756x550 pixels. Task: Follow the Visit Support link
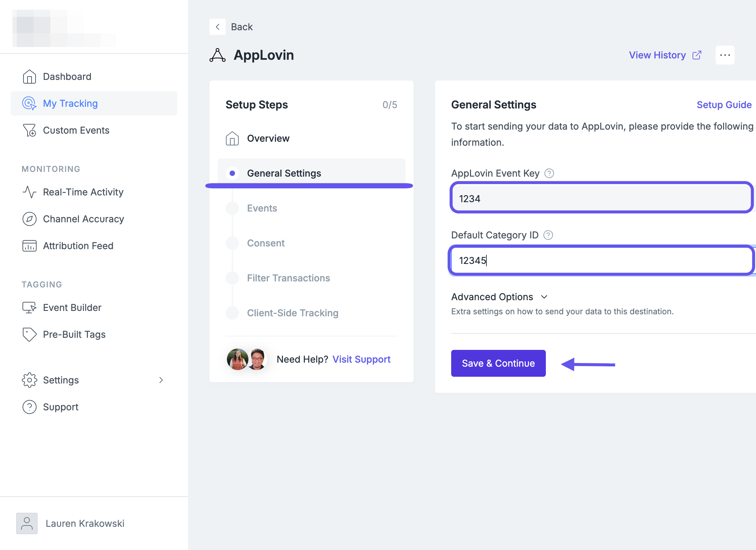point(362,359)
